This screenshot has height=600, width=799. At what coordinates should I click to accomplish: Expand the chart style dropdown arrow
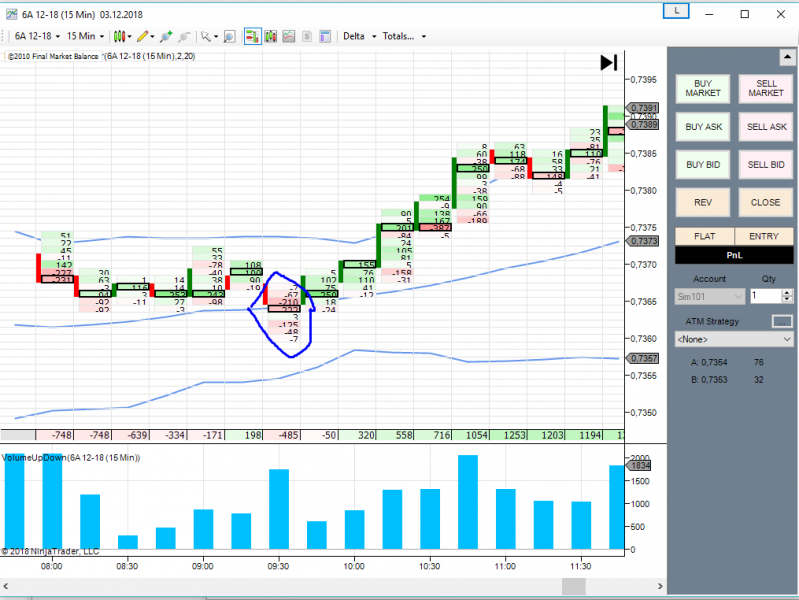coord(129,37)
